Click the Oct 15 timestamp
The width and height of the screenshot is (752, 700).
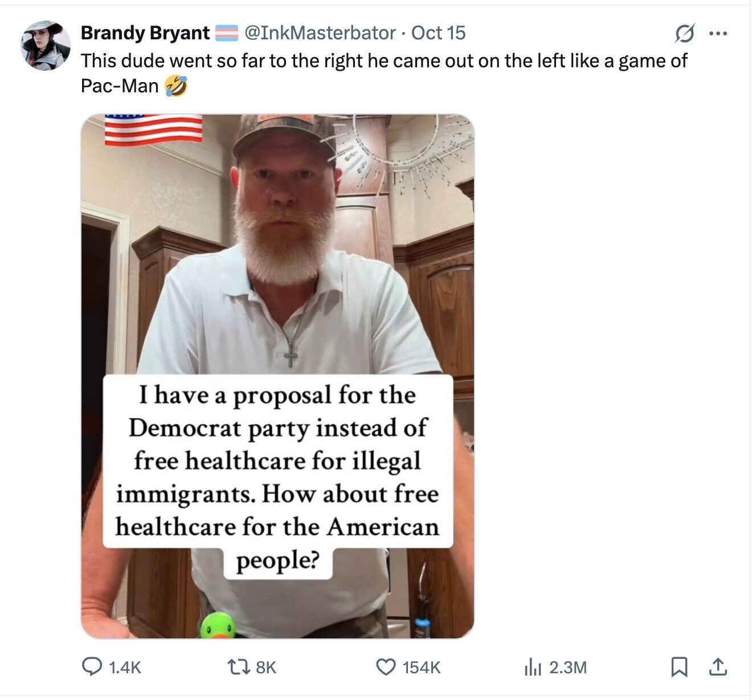438,33
